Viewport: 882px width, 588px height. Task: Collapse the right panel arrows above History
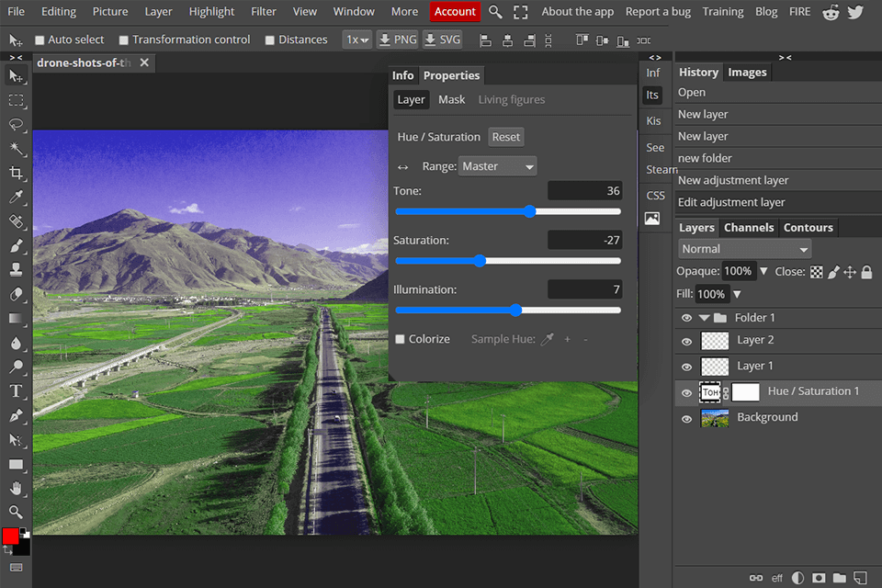[786, 57]
